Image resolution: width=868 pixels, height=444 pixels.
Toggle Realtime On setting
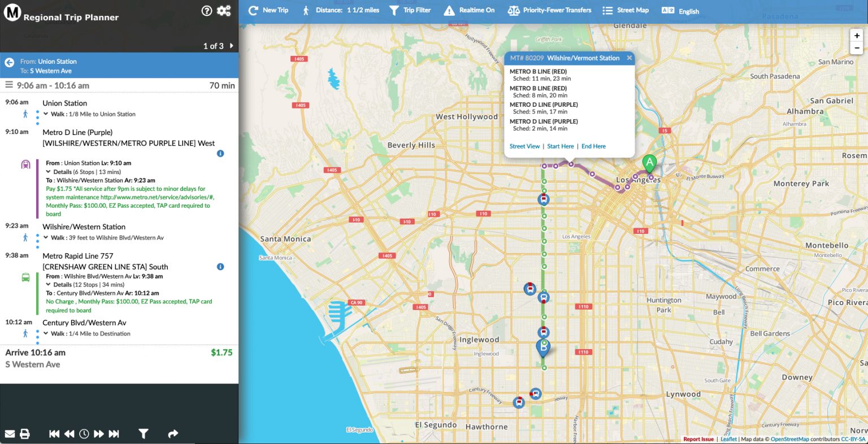tap(449, 10)
